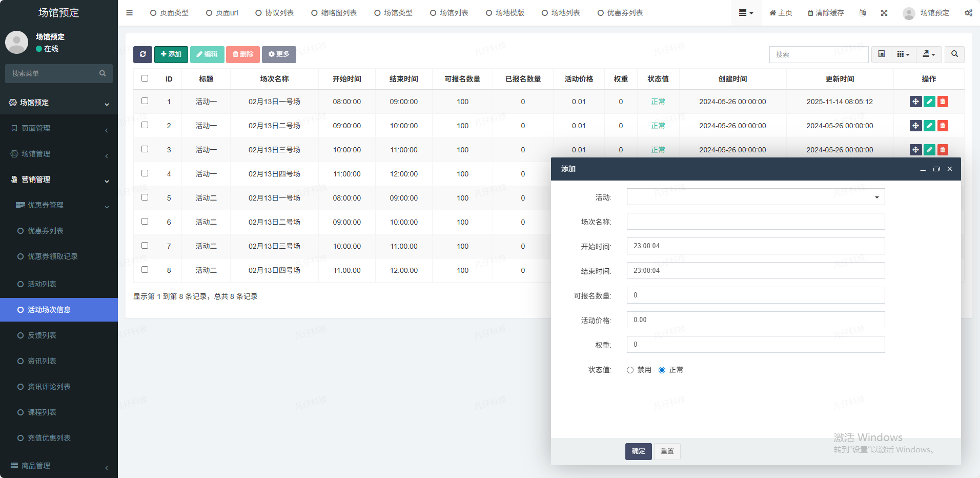This screenshot has height=478, width=980.
Task: Click the fullscreen icon in top bar
Action: 884,13
